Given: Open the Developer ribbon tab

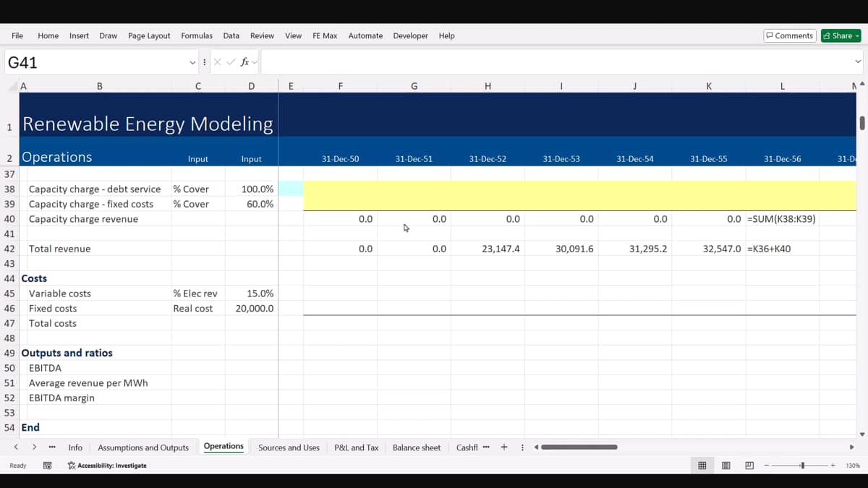Looking at the screenshot, I should point(410,35).
